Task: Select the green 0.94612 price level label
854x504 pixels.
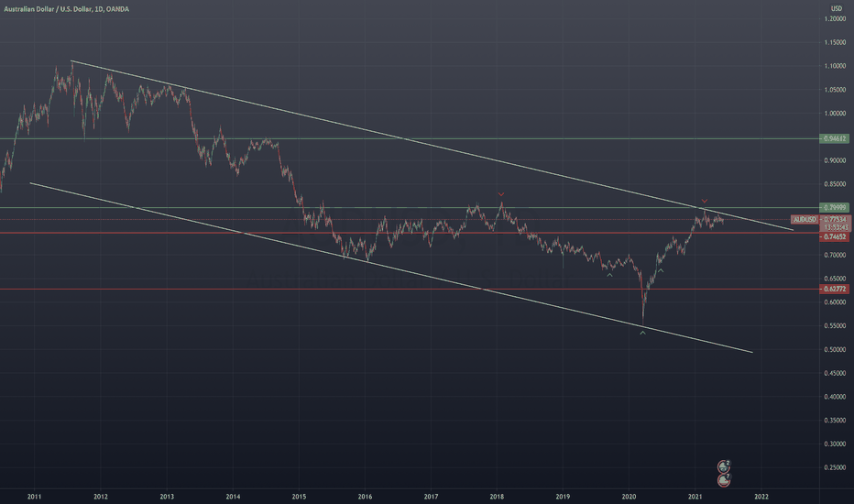Action: [x=835, y=139]
